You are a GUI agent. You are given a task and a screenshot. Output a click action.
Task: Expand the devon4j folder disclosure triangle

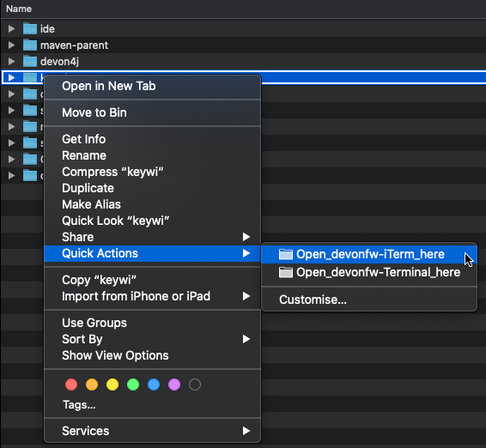tap(11, 61)
